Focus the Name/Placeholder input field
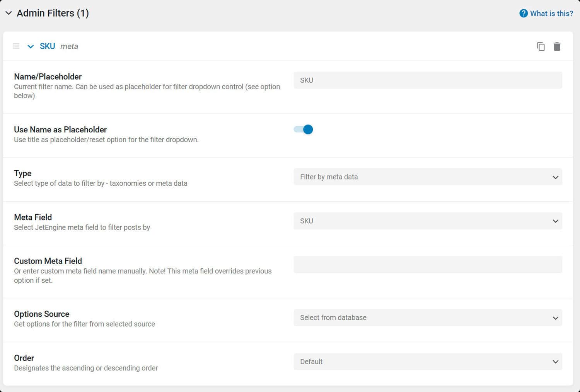Screen dimensions: 580x392 (428, 80)
